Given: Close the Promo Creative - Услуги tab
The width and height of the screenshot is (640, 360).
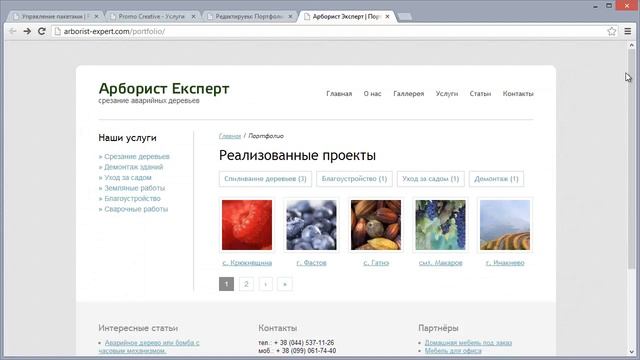Looking at the screenshot, I should (x=193, y=17).
